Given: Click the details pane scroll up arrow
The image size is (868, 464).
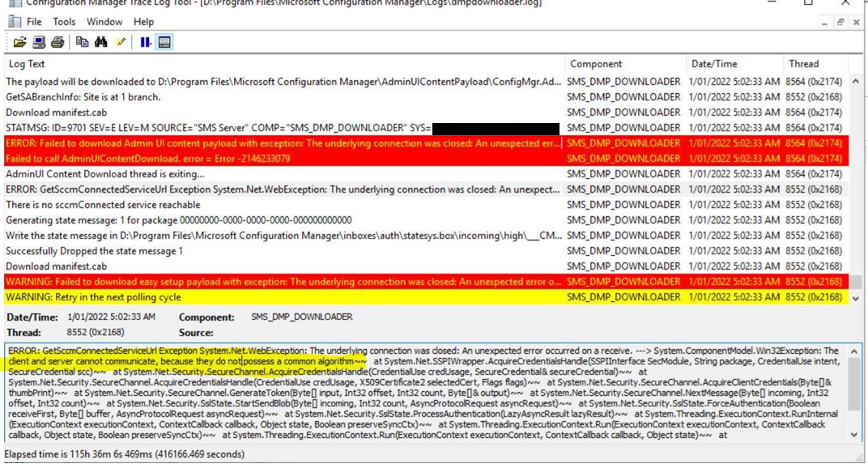Looking at the screenshot, I should click(x=855, y=351).
